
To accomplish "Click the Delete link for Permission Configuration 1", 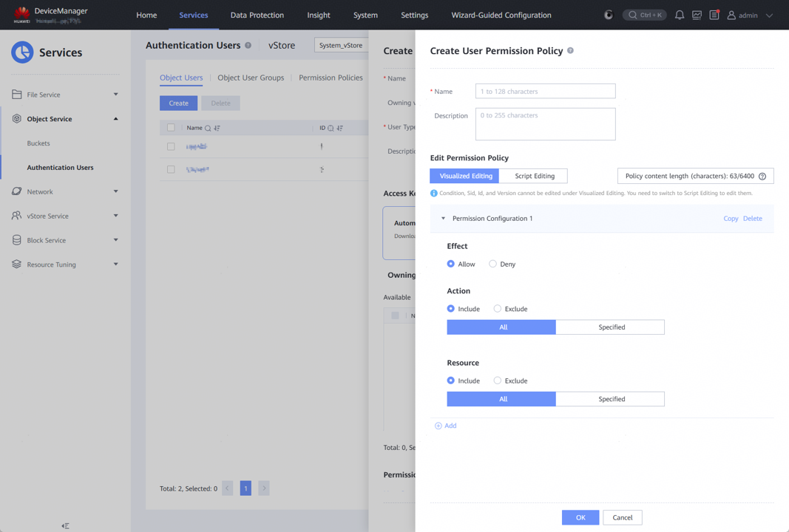I will pyautogui.click(x=752, y=219).
